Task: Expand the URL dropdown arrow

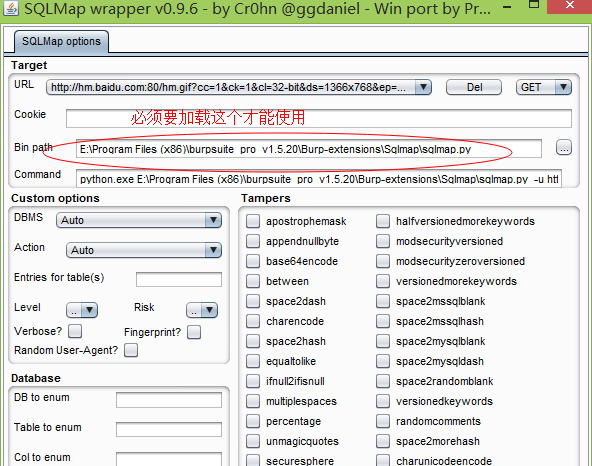Action: pos(423,87)
